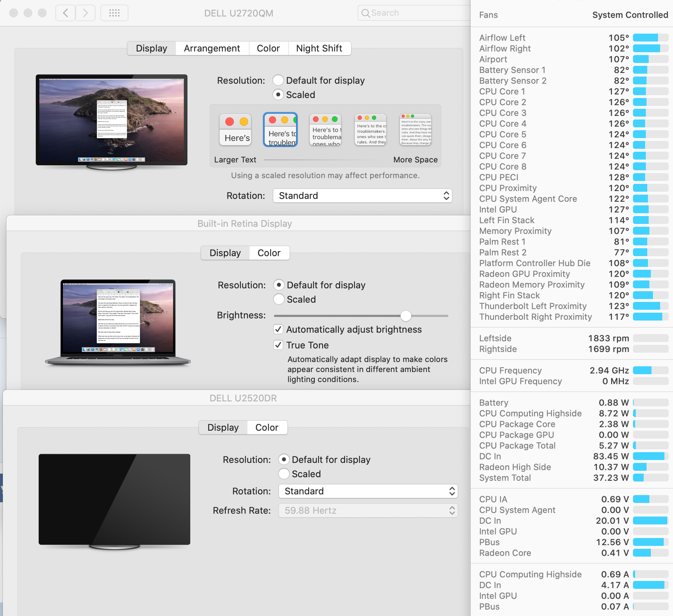Click the Intel GPU temperature row
673x616 pixels.
[574, 209]
